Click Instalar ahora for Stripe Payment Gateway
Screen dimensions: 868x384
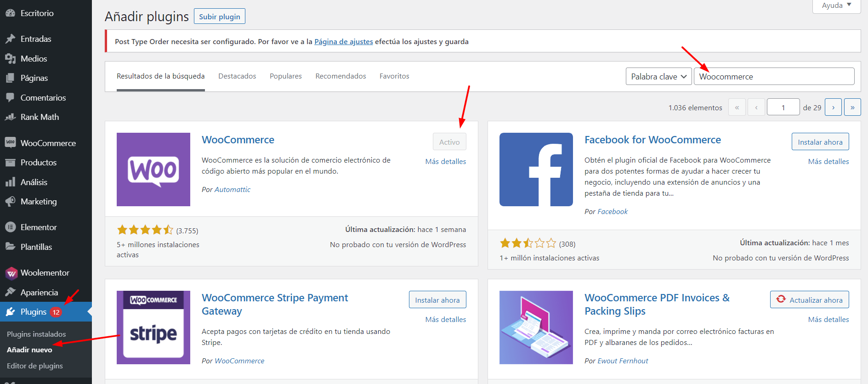437,300
